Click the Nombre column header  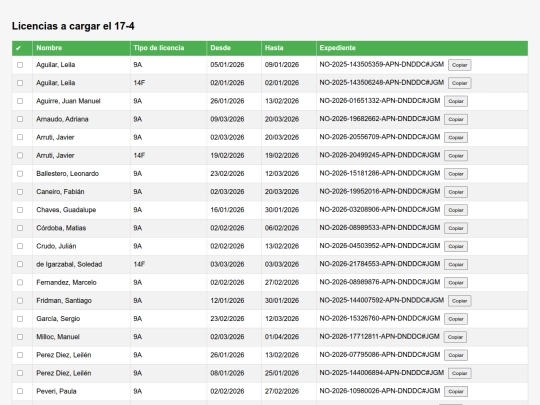click(49, 48)
